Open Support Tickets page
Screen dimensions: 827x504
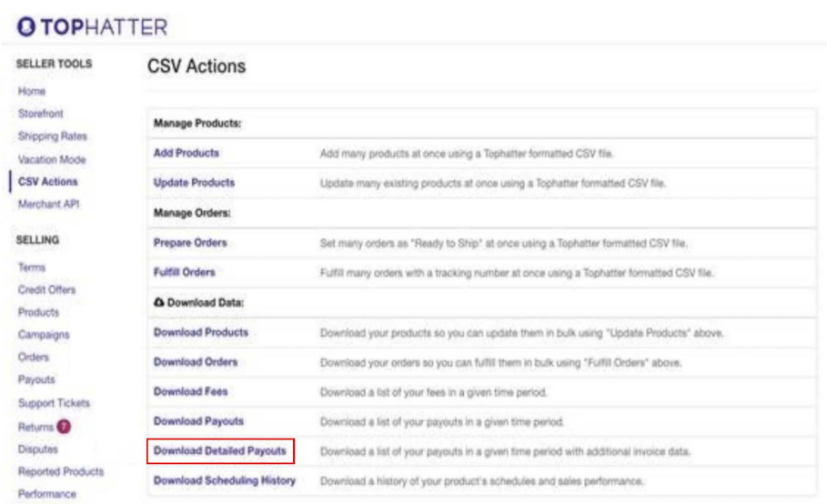(54, 403)
